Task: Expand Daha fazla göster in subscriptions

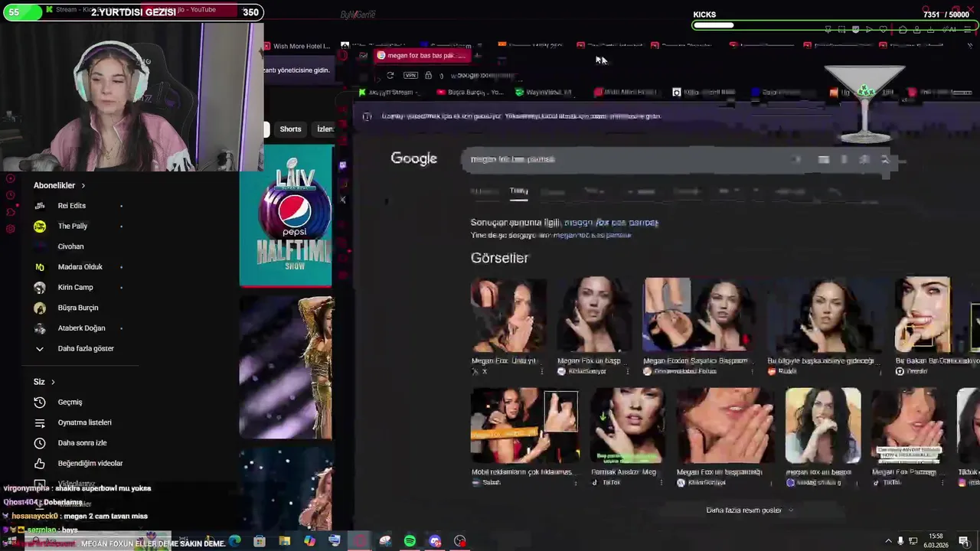Action: [x=85, y=349]
